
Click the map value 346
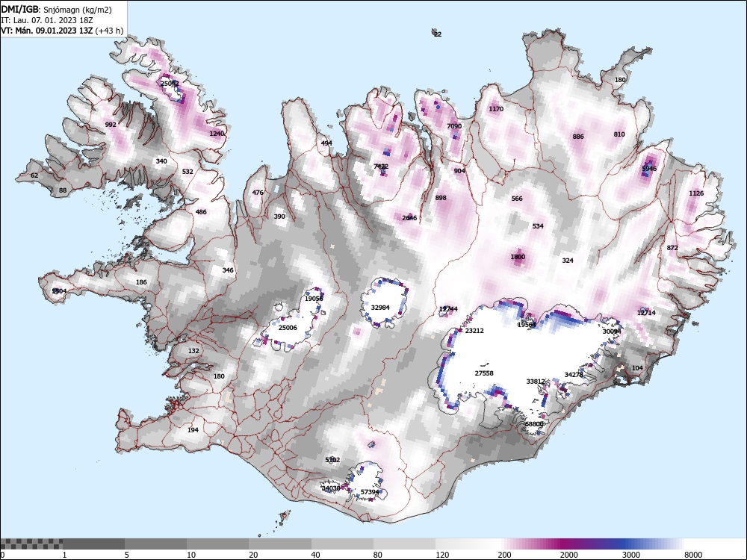coord(228,270)
